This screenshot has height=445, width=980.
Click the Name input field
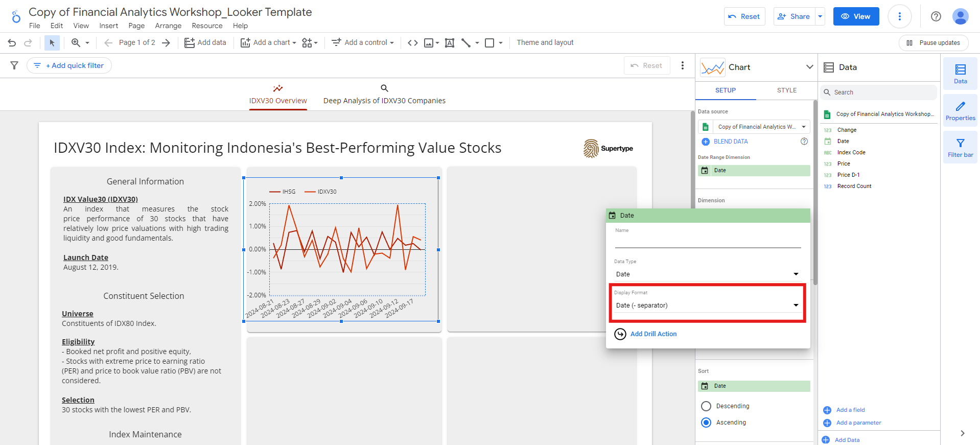click(x=707, y=242)
